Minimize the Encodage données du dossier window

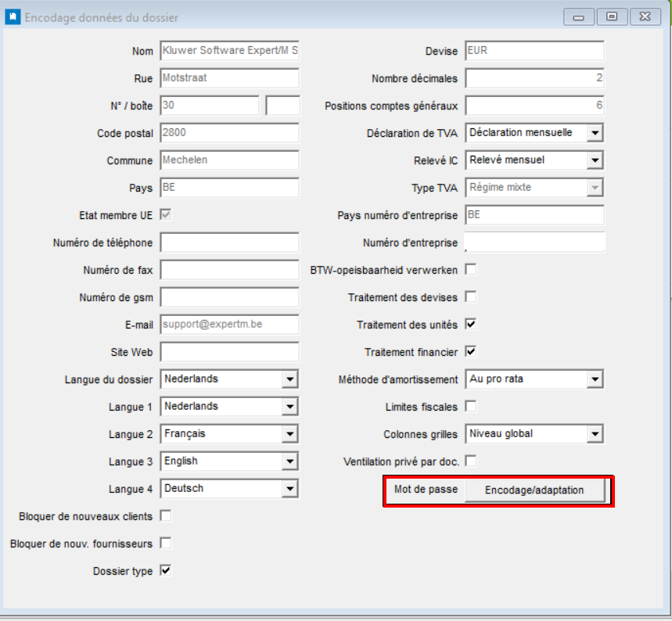tap(579, 17)
